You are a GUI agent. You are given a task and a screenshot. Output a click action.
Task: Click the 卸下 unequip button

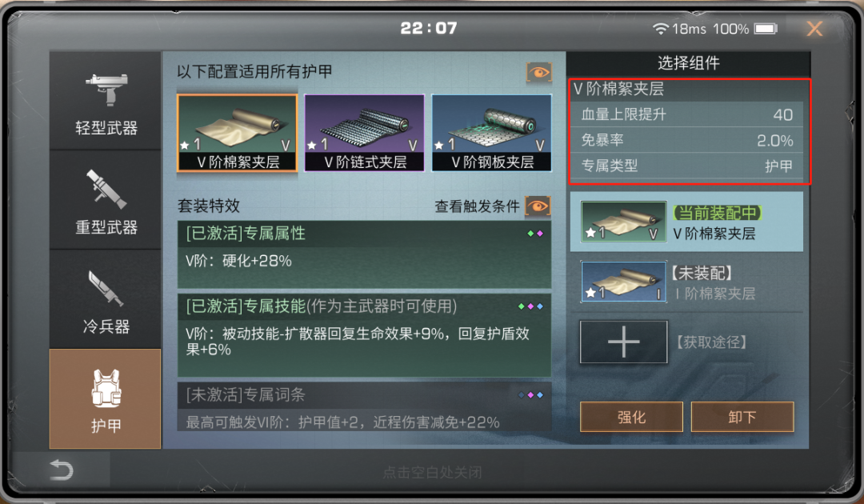pos(742,417)
